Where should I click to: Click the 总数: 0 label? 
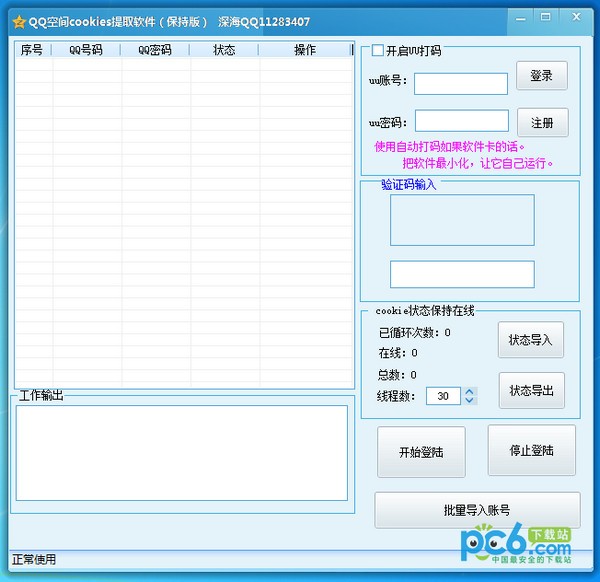pyautogui.click(x=397, y=375)
